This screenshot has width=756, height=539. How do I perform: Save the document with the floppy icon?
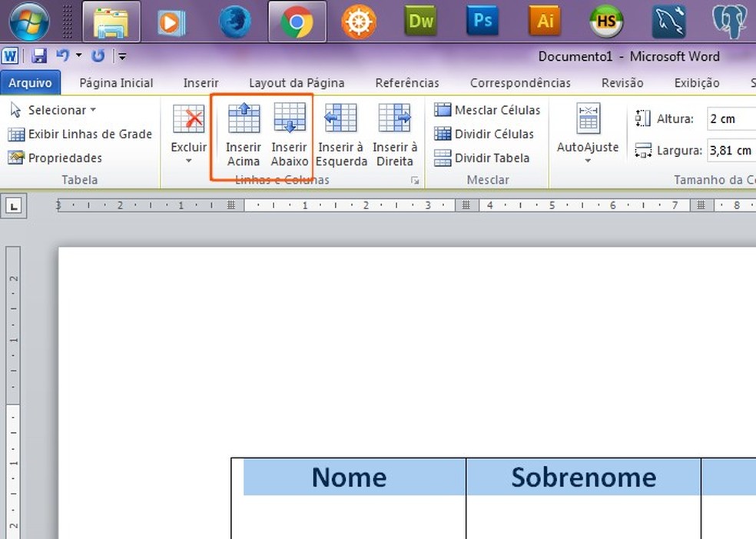(39, 56)
